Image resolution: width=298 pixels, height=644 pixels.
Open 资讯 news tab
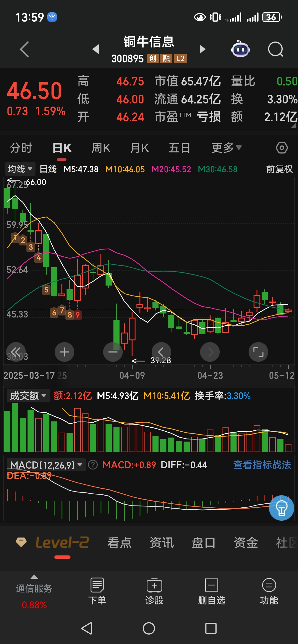click(x=162, y=543)
